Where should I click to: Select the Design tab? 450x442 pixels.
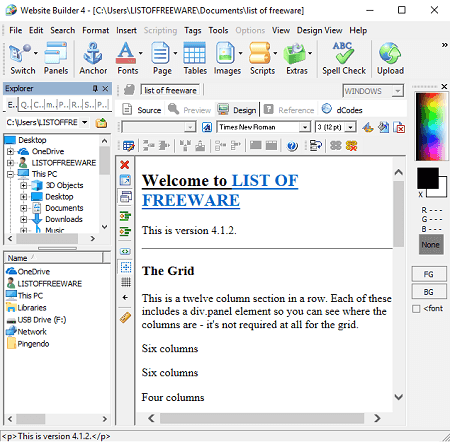tap(237, 110)
